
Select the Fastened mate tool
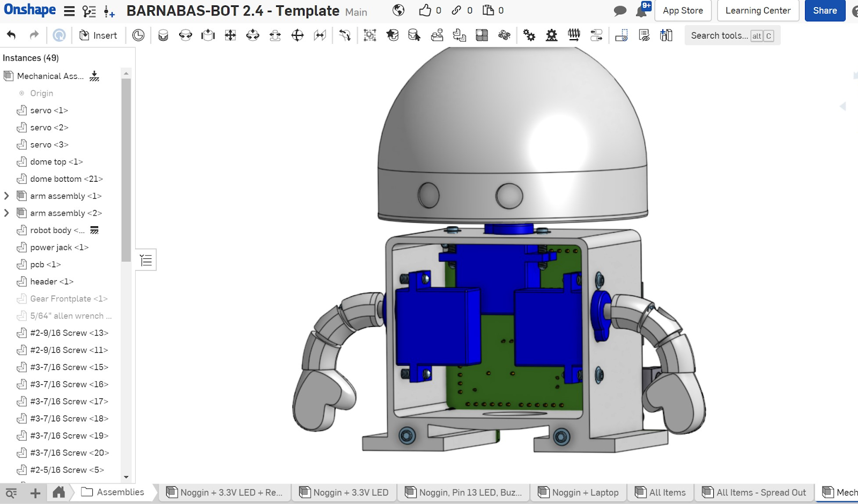164,35
